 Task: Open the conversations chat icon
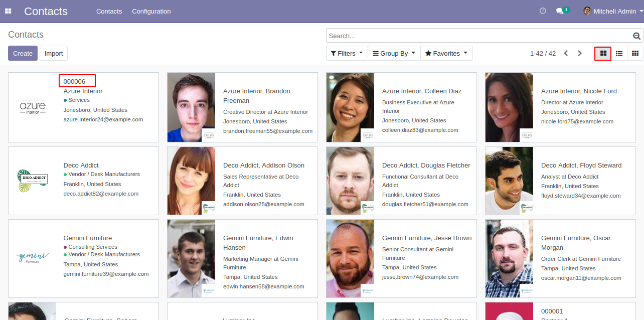560,11
